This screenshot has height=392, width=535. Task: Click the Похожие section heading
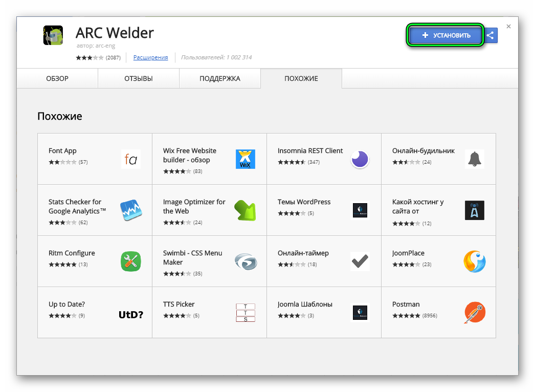pyautogui.click(x=60, y=117)
